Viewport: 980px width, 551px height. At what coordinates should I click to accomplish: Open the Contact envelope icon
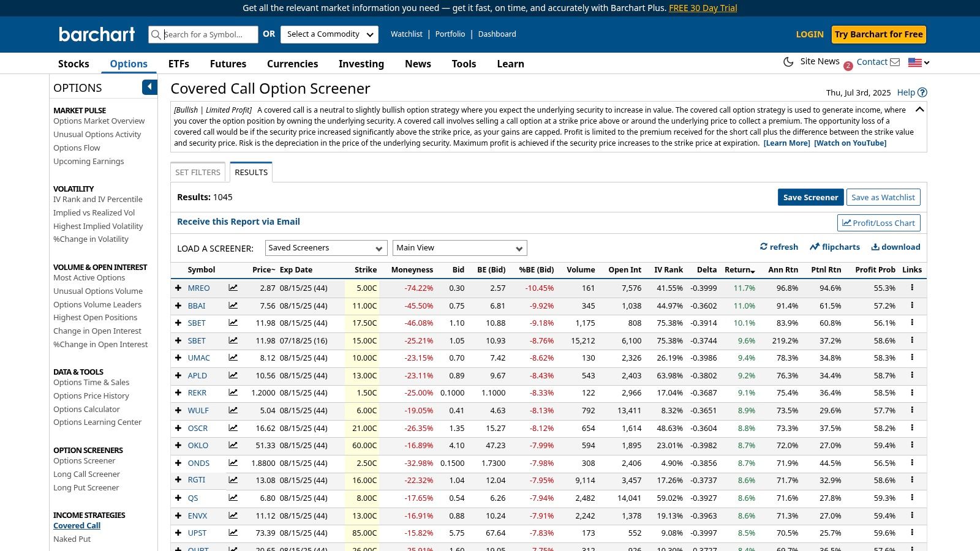pos(895,62)
